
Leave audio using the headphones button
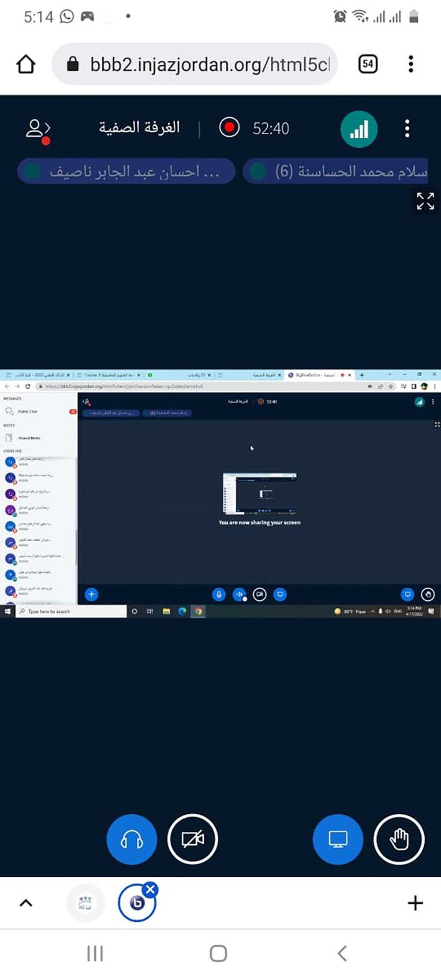pyautogui.click(x=131, y=839)
